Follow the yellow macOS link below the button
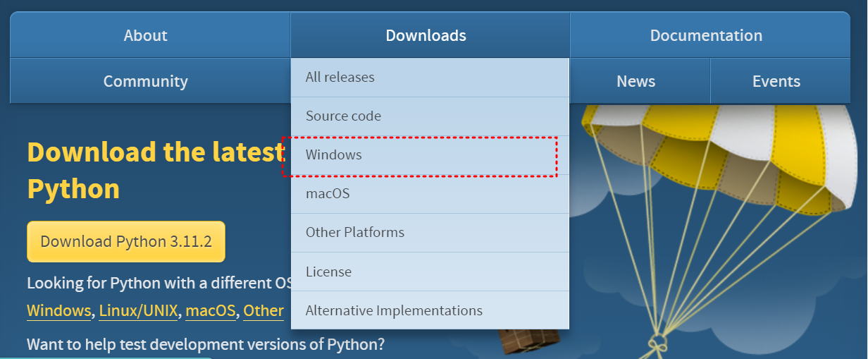The image size is (868, 359). (x=211, y=311)
